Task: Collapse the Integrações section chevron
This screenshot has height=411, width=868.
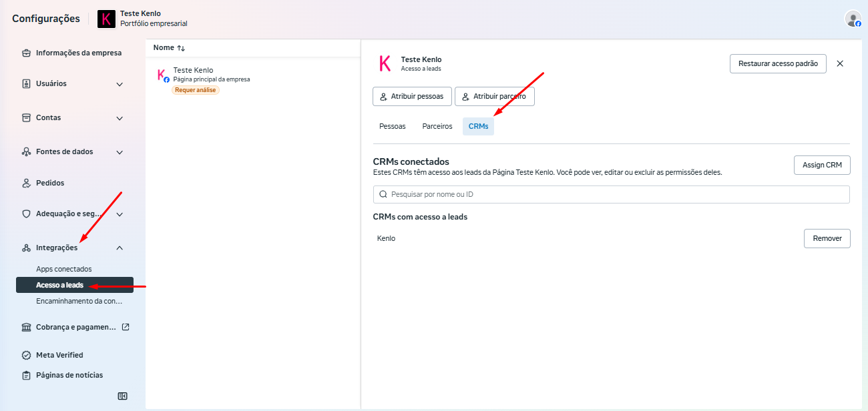Action: coord(120,248)
